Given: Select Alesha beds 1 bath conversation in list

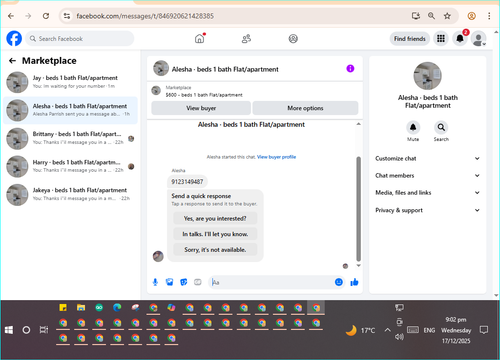Looking at the screenshot, I should pos(70,110).
